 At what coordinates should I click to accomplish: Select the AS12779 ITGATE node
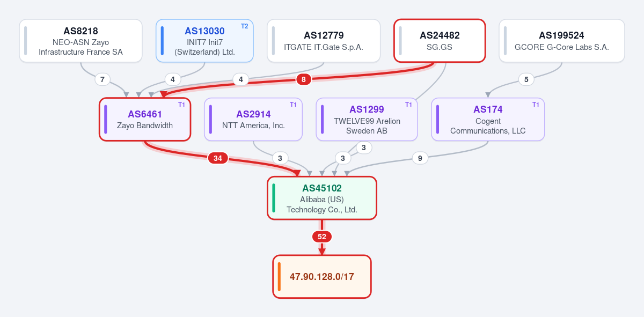[x=324, y=41]
